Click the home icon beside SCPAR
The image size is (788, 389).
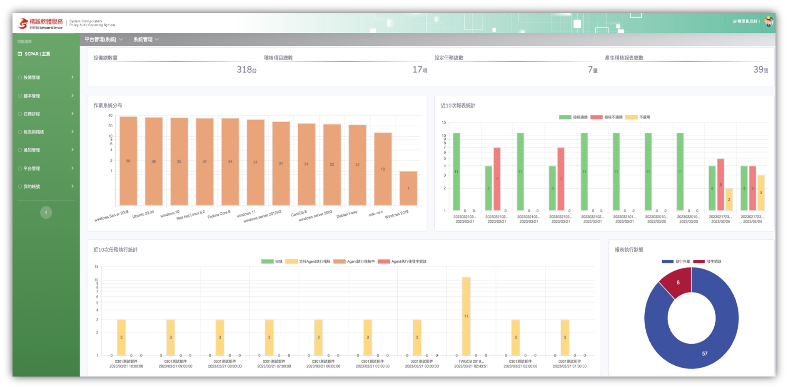click(x=20, y=54)
